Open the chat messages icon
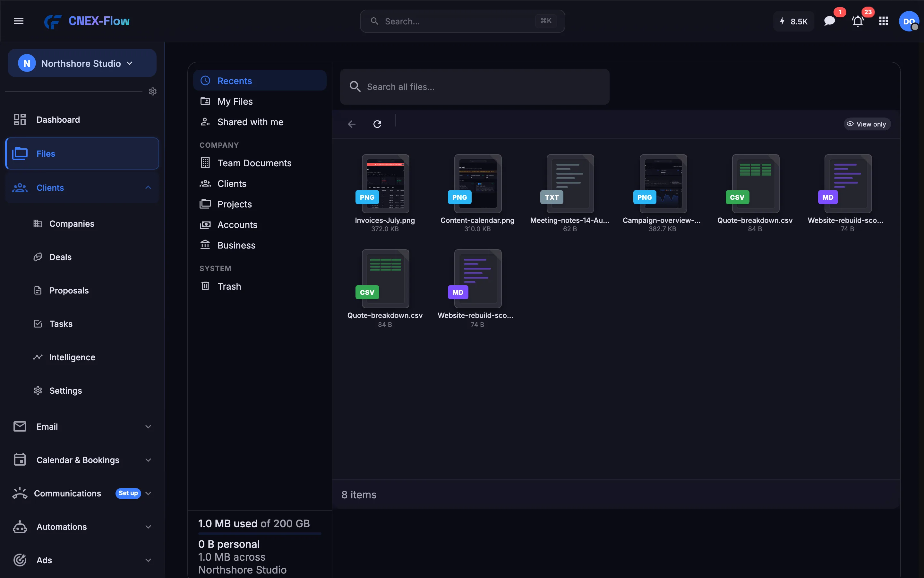 coord(829,21)
